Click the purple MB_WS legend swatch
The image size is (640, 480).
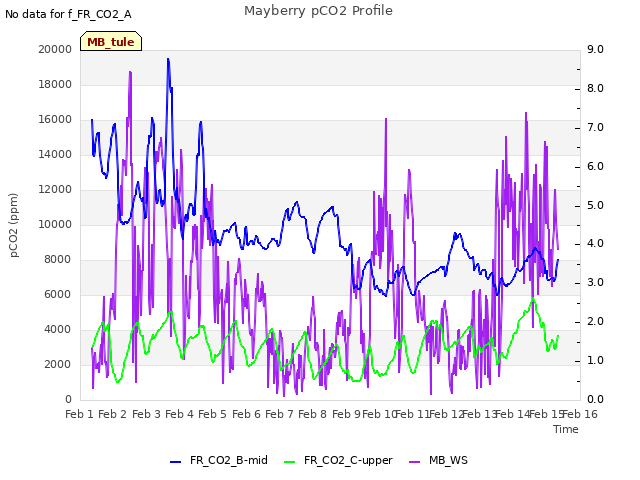coord(414,462)
